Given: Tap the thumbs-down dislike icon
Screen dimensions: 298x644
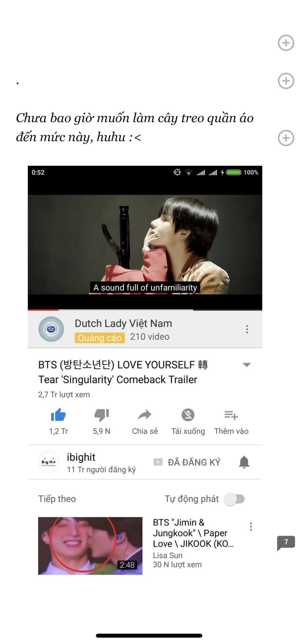Looking at the screenshot, I should click(x=101, y=415).
